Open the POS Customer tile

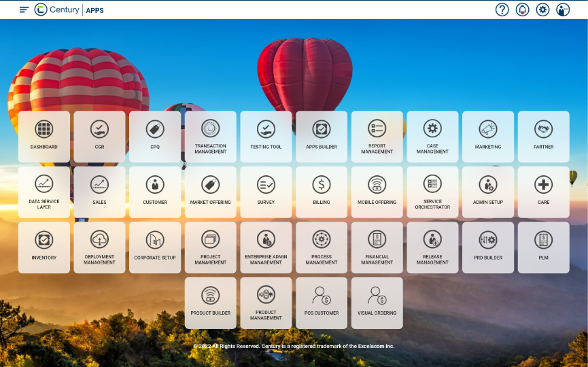pos(322,303)
